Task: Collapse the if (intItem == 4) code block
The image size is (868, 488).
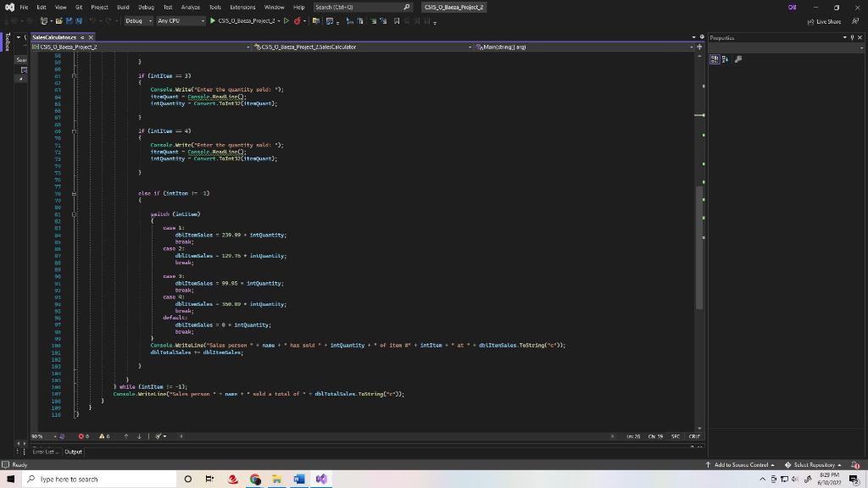Action: tap(74, 131)
